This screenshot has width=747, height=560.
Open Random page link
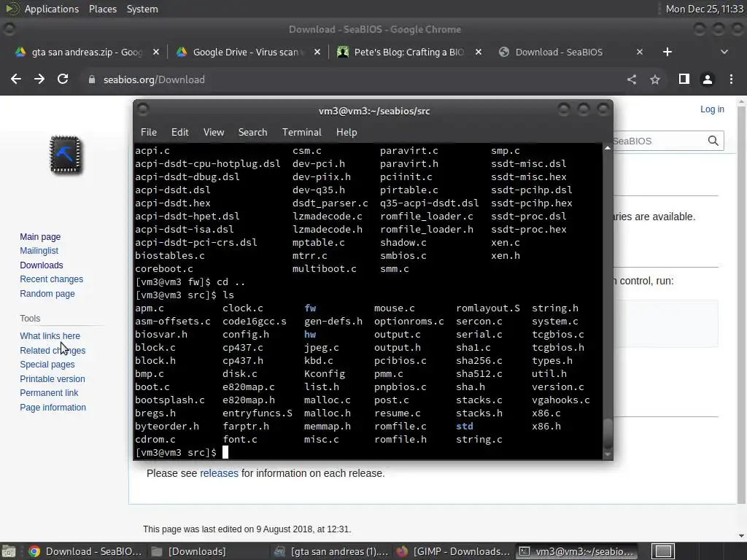[x=47, y=294]
